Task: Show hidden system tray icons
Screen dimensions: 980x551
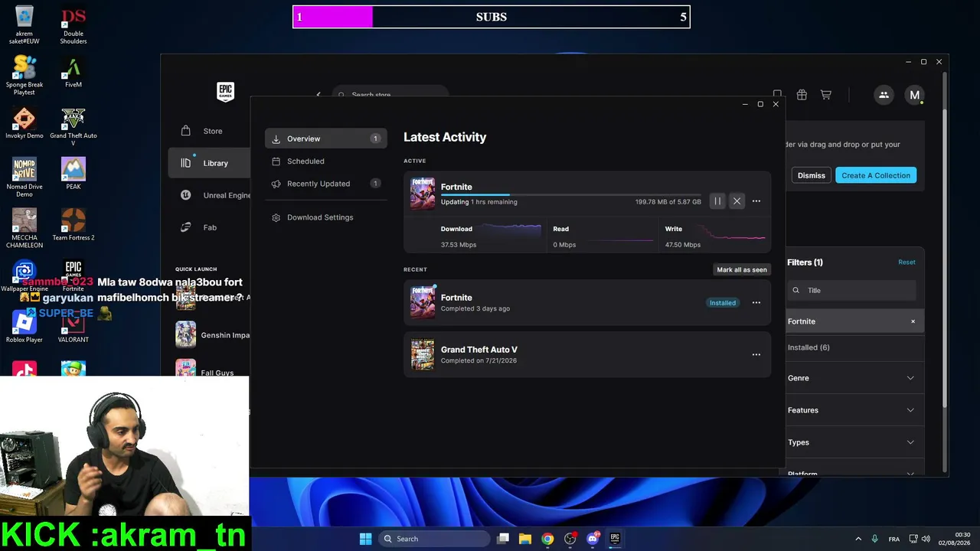Action: click(x=858, y=539)
